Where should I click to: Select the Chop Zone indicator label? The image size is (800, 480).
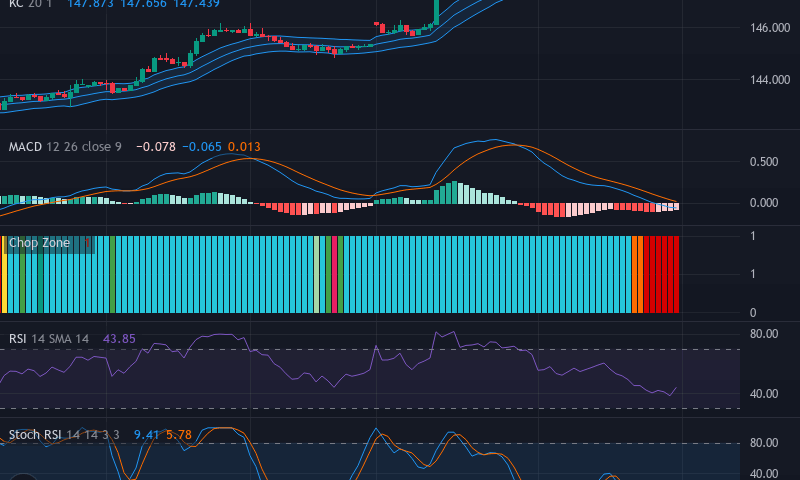tap(39, 243)
